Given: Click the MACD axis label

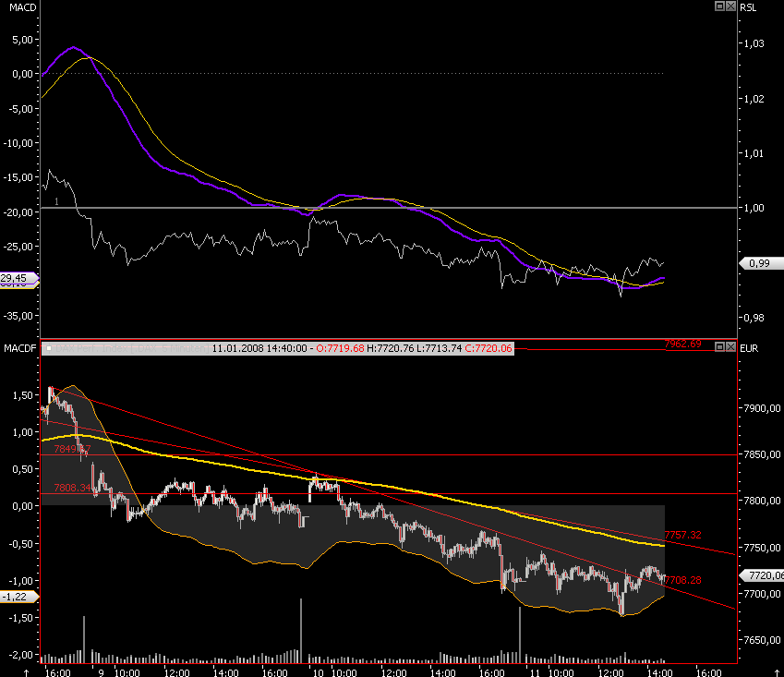Looking at the screenshot, I should [x=22, y=7].
